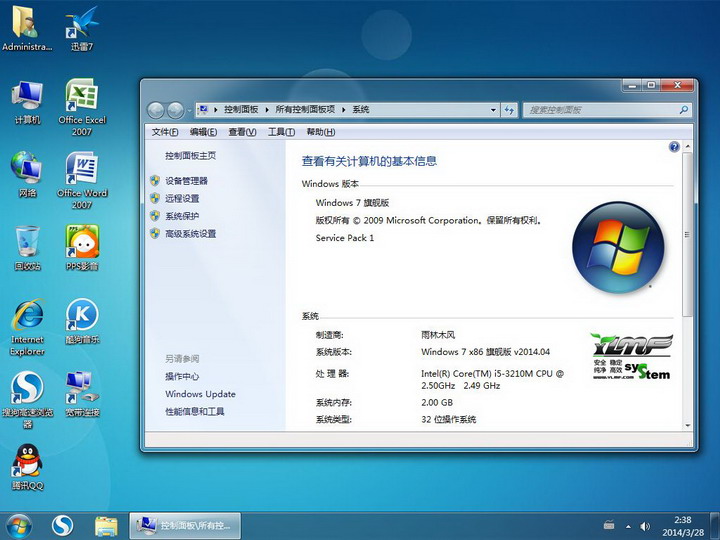The height and width of the screenshot is (540, 720).
Task: Select the Service Pack 1 text
Action: 345,238
